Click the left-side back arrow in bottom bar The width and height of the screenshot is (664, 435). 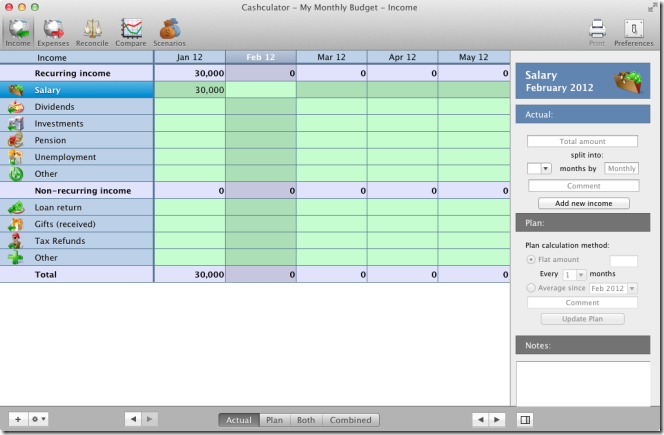(133, 419)
